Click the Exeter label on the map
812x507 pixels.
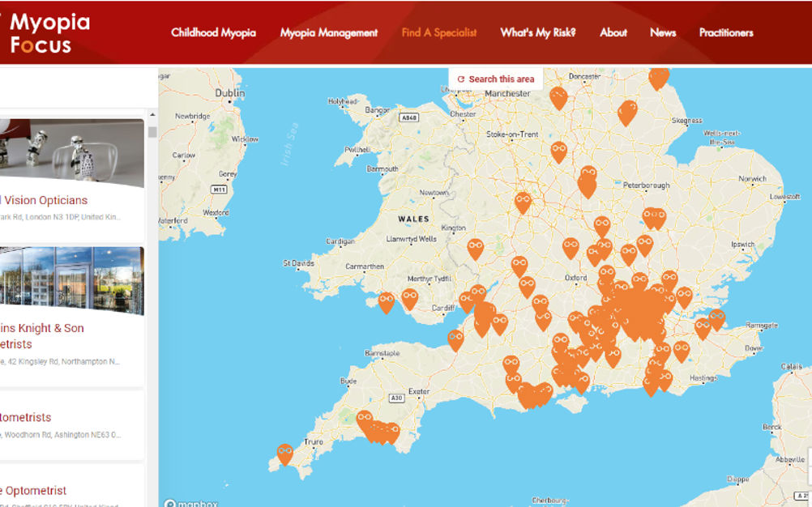pyautogui.click(x=419, y=391)
